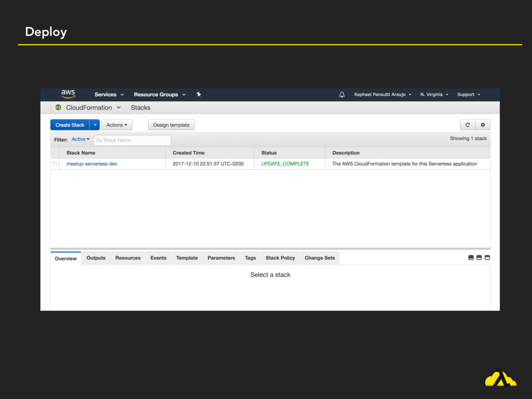Switch to the Change Sets tab

click(x=320, y=258)
